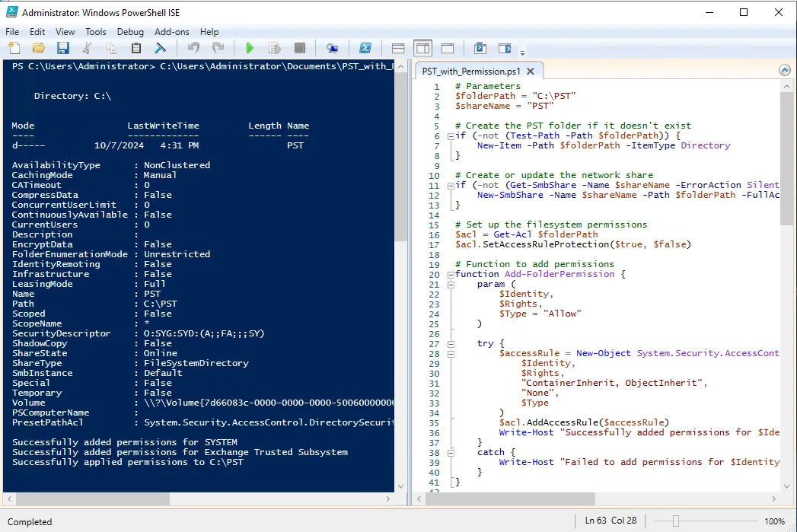Click the 100% zoom level text
The image size is (797, 532).
tap(774, 521)
